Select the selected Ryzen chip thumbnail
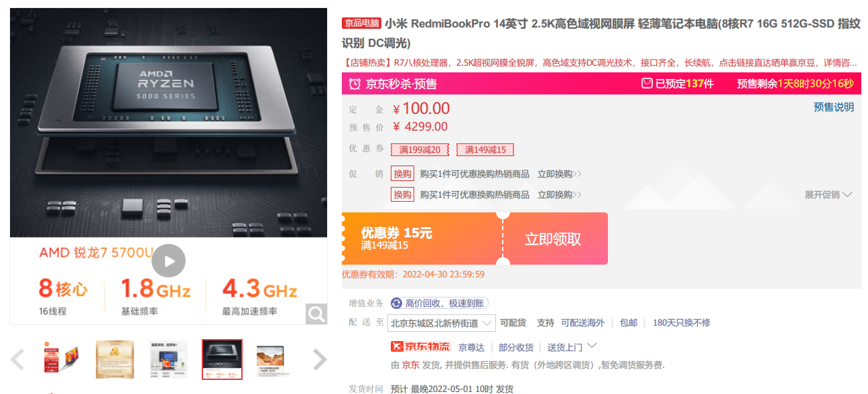 (x=222, y=360)
